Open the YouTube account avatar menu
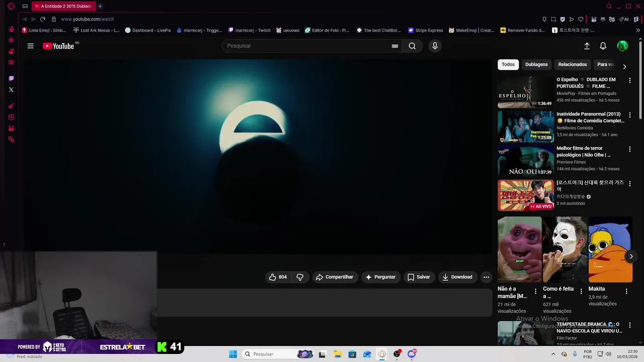The height and width of the screenshot is (362, 644). click(622, 46)
